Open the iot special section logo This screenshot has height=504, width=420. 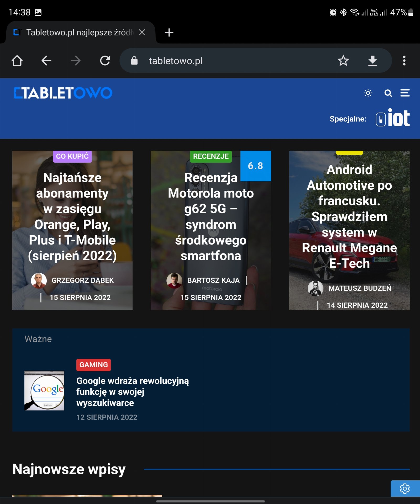(x=393, y=118)
